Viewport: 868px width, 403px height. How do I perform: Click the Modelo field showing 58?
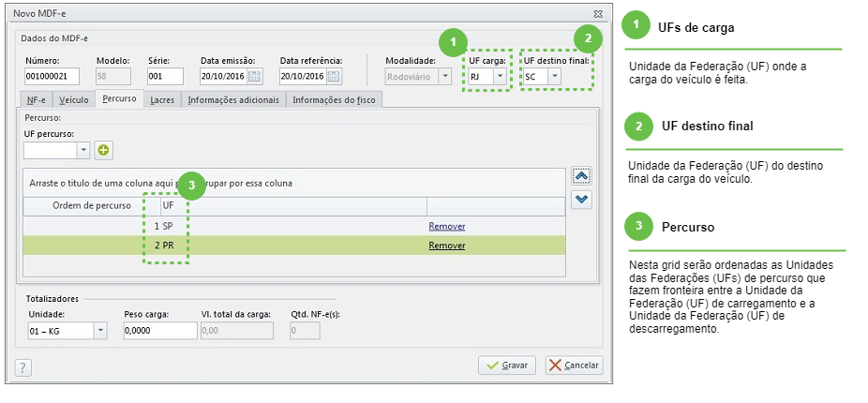[113, 77]
